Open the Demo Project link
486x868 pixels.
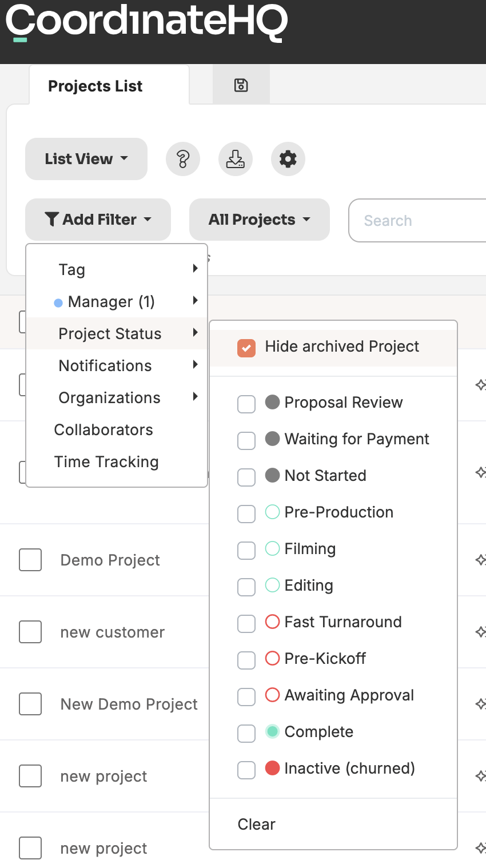[x=110, y=560]
